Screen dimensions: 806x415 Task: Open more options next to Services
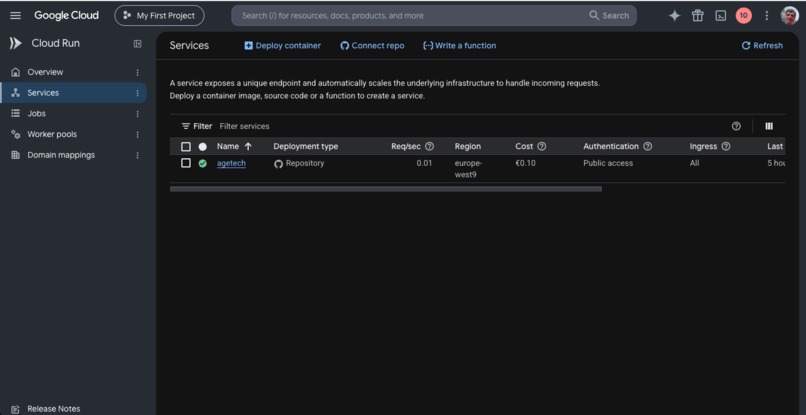point(137,93)
